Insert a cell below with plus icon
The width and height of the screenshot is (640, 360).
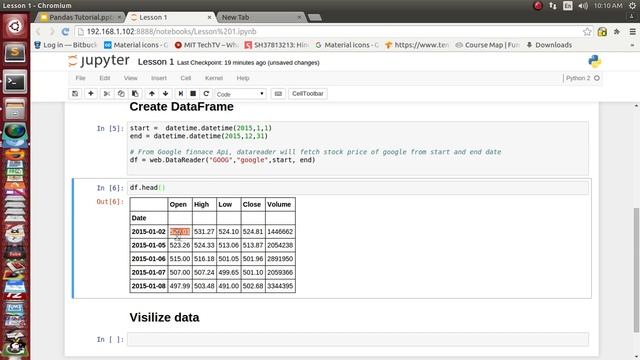(91, 93)
